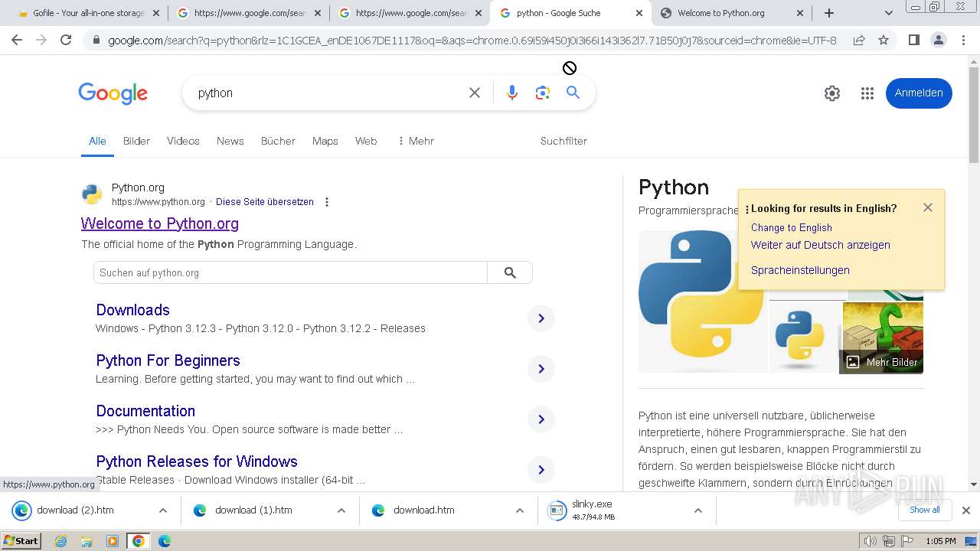Expand options for slinky.exe download

pos(697,510)
